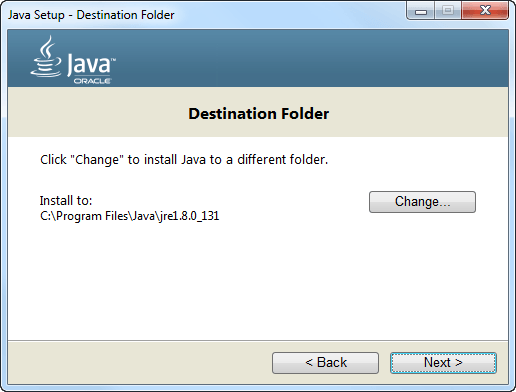
Task: Click the empty white area below the install path
Action: point(258,282)
